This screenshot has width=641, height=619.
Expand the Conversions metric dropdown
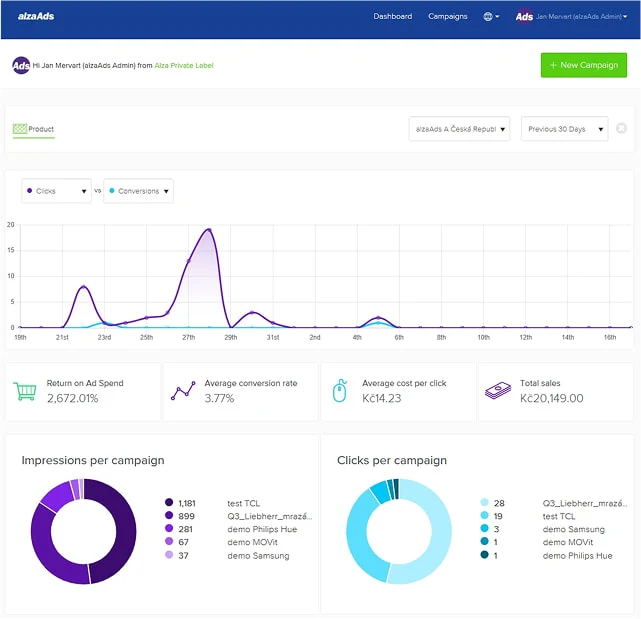click(138, 191)
